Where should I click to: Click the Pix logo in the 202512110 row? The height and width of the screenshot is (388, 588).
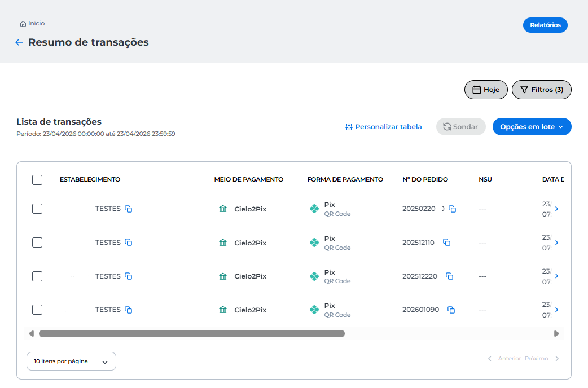(314, 242)
